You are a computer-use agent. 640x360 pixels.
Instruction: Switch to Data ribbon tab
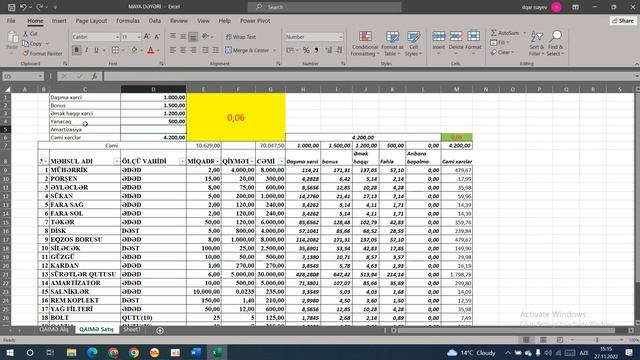pyautogui.click(x=155, y=20)
